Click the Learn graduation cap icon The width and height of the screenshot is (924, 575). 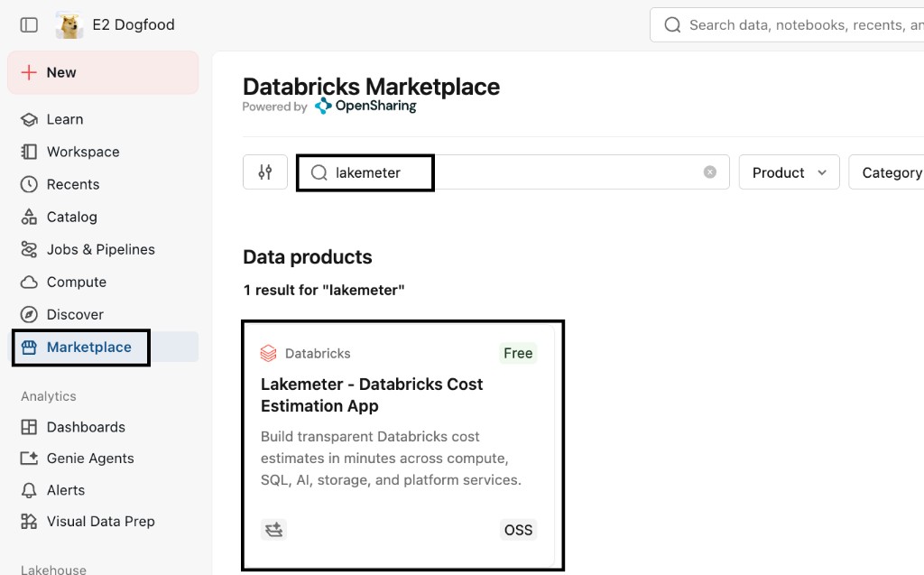(29, 119)
